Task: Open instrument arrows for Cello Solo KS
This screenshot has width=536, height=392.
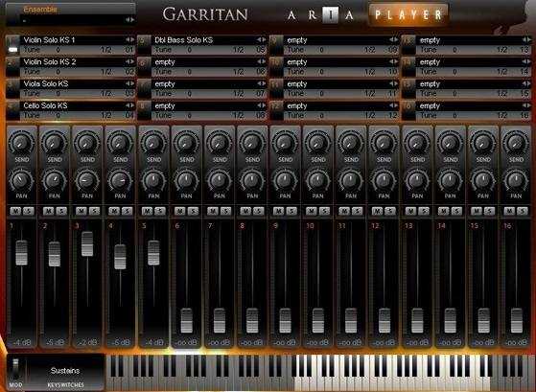Action: click(x=129, y=105)
